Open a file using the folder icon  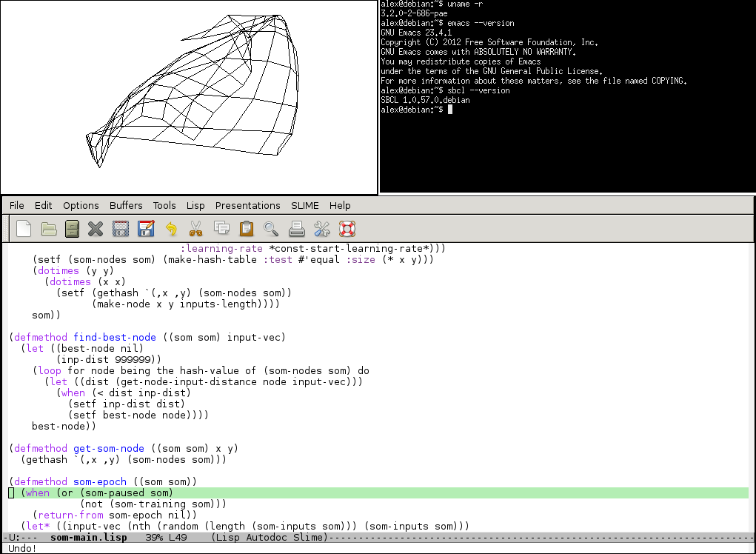click(49, 229)
